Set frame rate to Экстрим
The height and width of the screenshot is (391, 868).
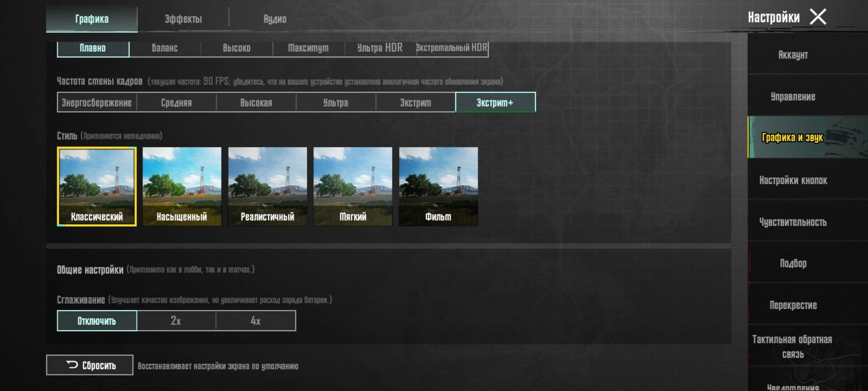416,102
